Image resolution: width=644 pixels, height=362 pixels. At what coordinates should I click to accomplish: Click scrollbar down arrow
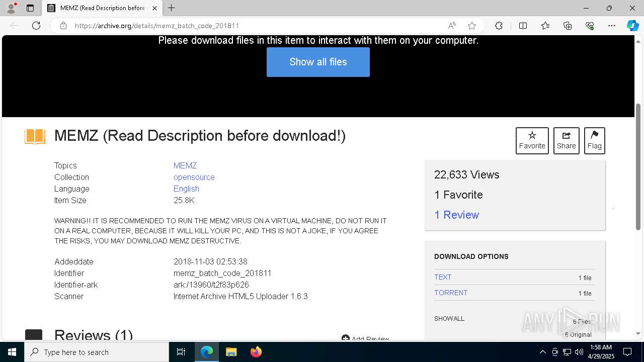coord(638,333)
